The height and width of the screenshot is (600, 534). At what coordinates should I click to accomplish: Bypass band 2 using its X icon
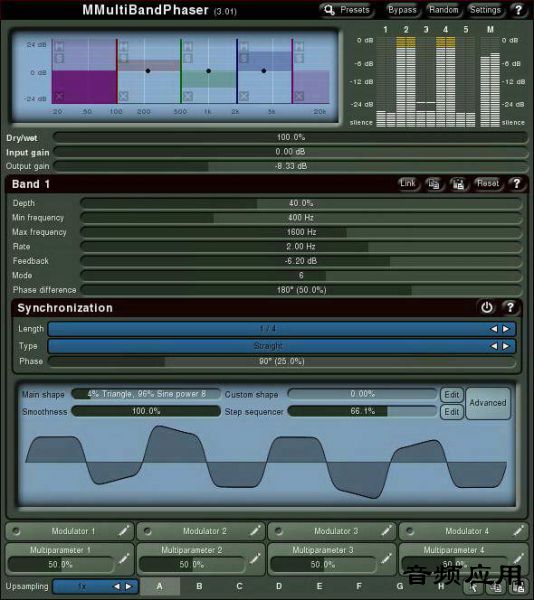[123, 96]
